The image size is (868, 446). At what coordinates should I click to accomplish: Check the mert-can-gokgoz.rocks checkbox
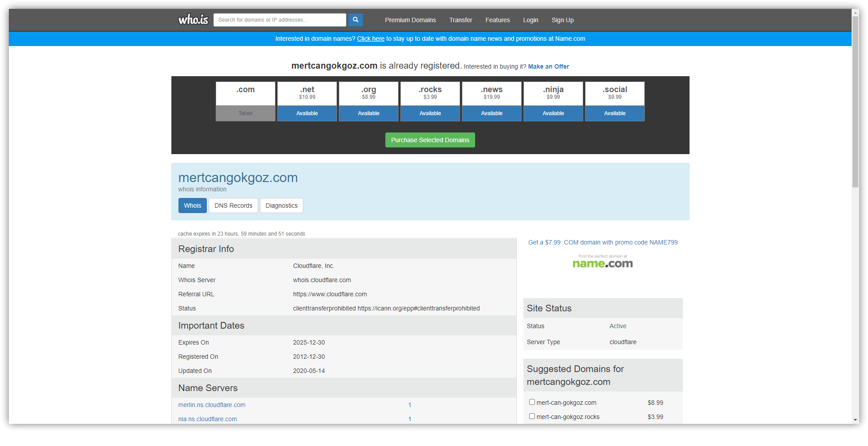point(532,416)
